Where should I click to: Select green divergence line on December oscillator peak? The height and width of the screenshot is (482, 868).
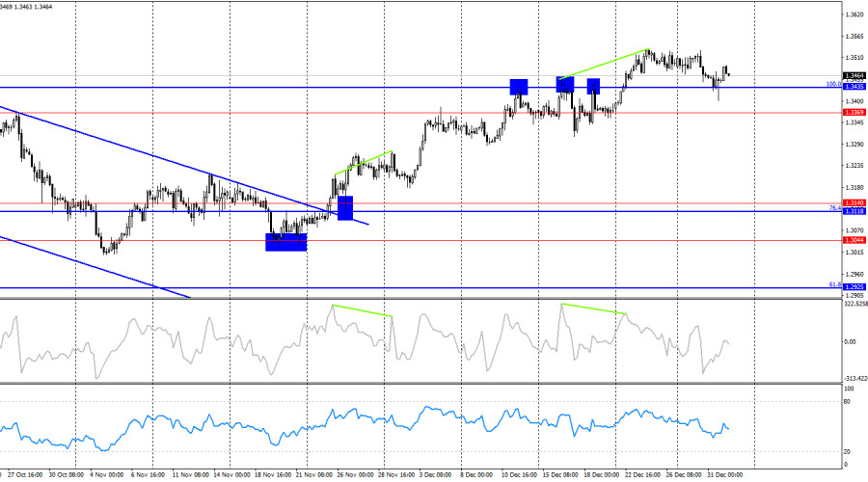(x=593, y=309)
